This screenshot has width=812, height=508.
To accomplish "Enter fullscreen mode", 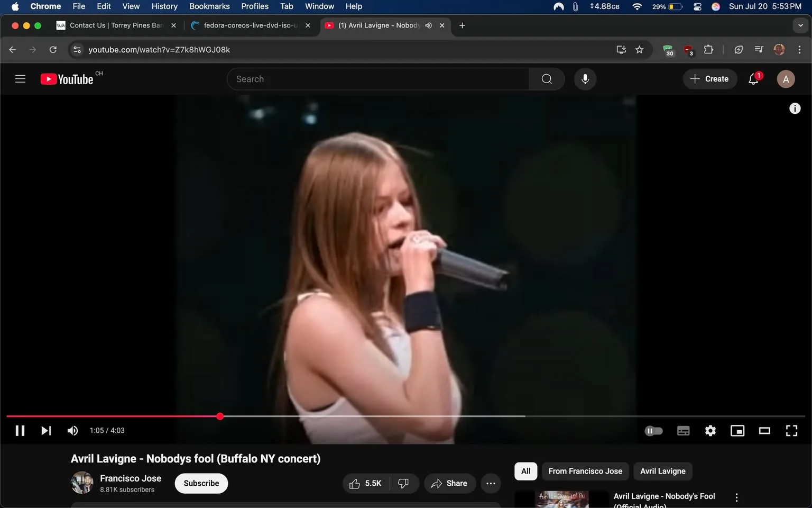I will 791,430.
